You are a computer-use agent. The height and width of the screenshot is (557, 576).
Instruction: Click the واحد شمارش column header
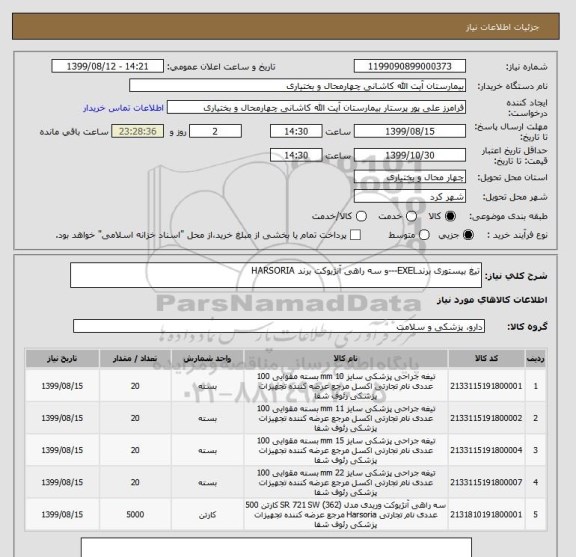tap(207, 358)
